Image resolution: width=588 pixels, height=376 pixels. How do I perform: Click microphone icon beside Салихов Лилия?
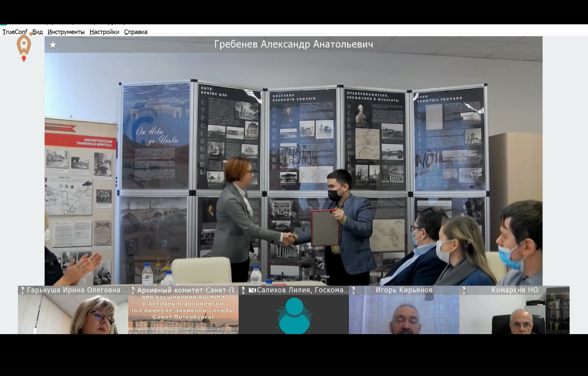click(x=243, y=290)
